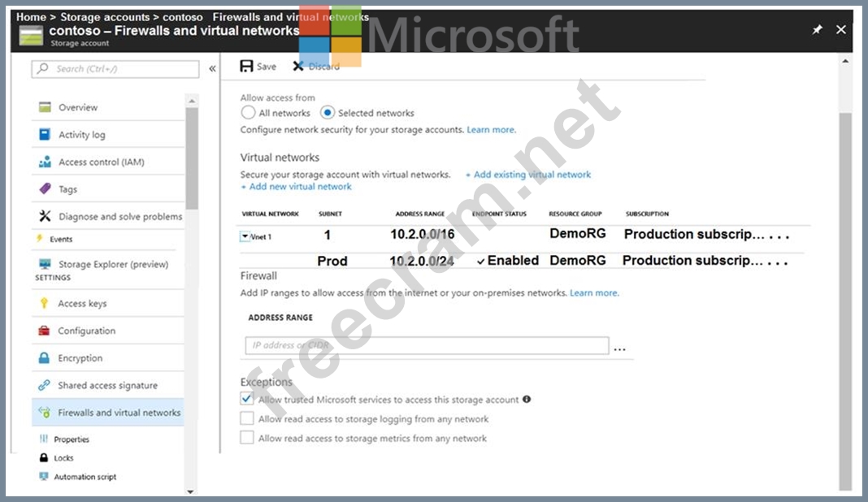The height and width of the screenshot is (502, 868).
Task: Click the Save button label
Action: point(267,67)
